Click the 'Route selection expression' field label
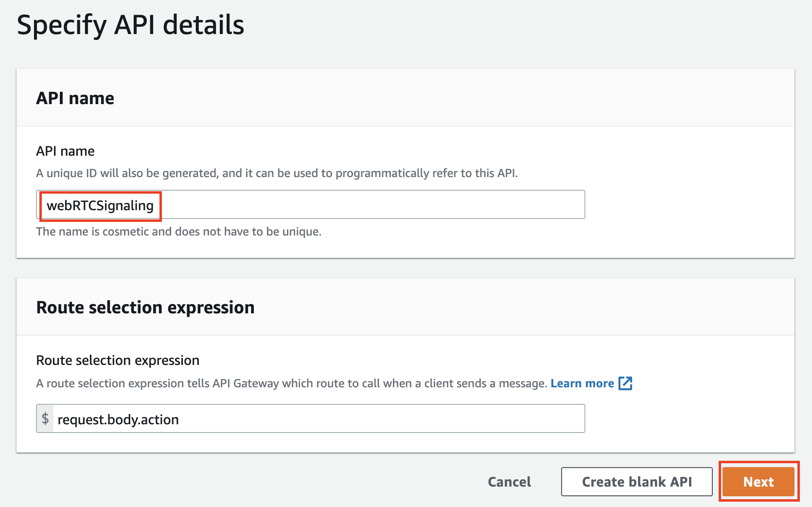The width and height of the screenshot is (812, 507). tap(118, 361)
